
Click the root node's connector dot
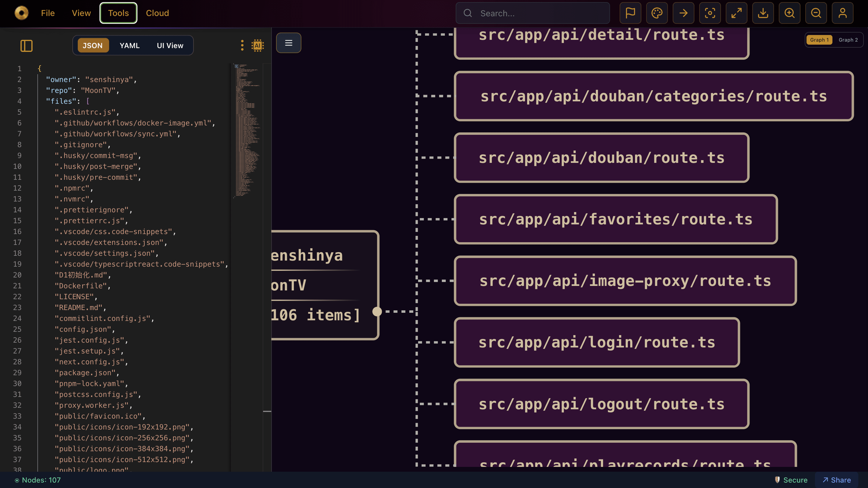click(x=377, y=311)
